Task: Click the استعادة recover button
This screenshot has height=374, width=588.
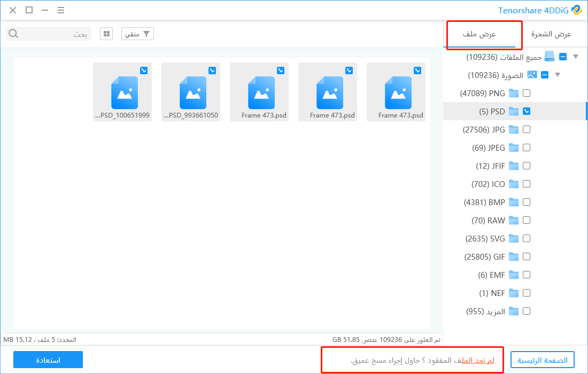Action: pos(48,360)
